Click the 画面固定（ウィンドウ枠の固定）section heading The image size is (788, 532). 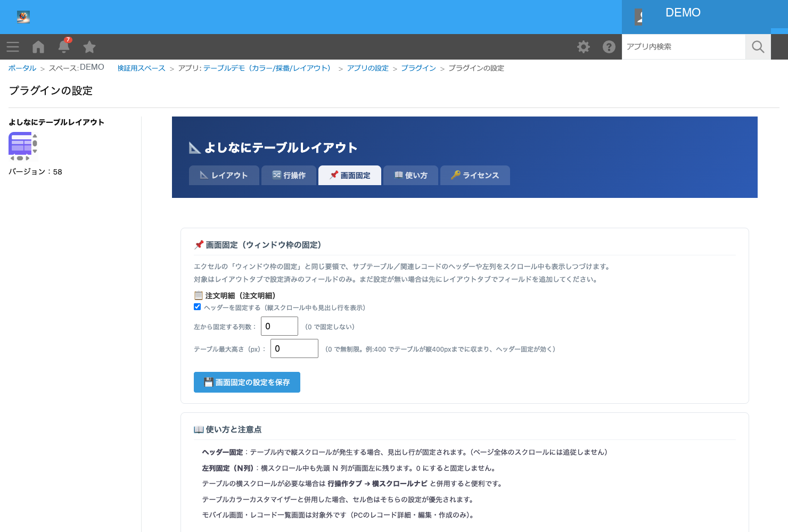coord(258,245)
